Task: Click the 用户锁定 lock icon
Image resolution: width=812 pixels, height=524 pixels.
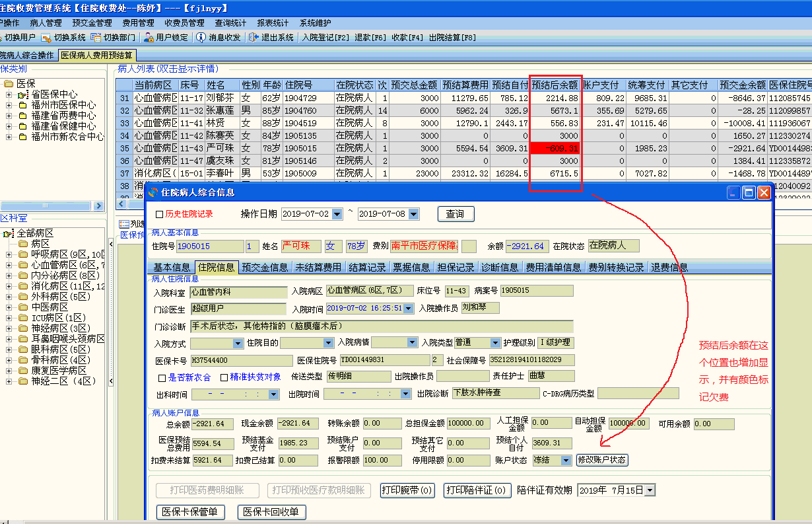Action: [x=149, y=38]
